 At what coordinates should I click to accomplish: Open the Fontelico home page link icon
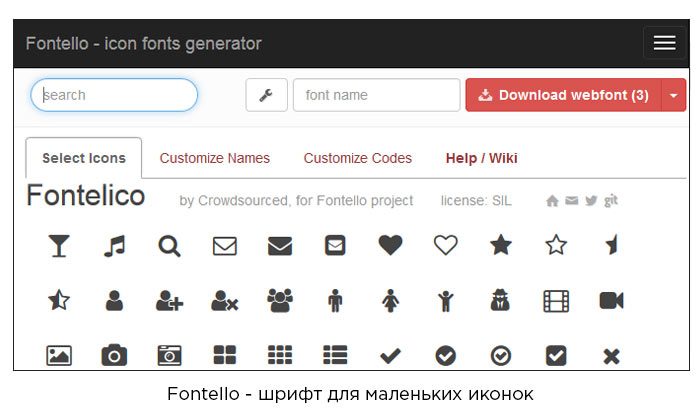coord(552,201)
